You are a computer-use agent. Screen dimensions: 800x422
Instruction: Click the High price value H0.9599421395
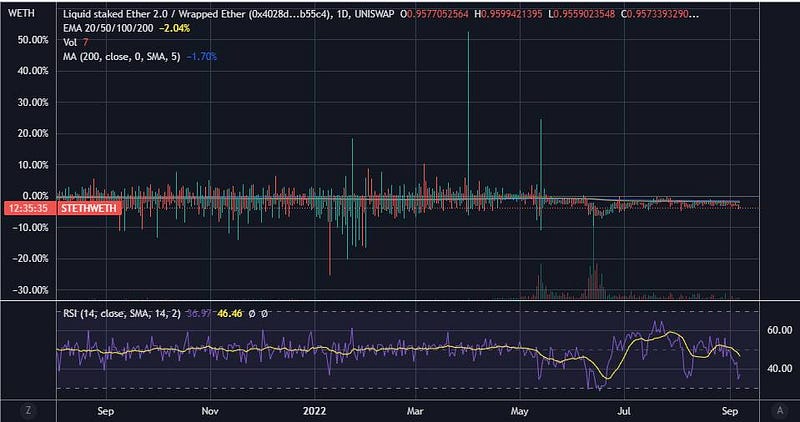508,14
